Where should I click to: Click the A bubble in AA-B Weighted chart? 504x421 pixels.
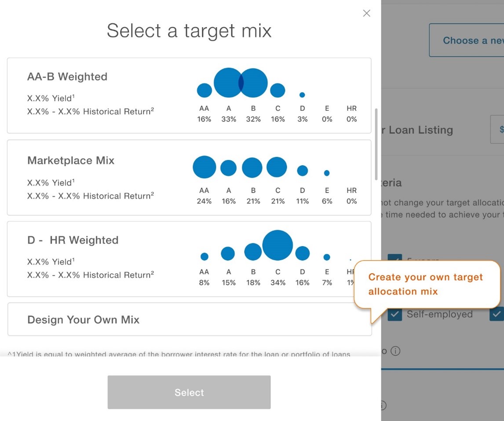(227, 83)
